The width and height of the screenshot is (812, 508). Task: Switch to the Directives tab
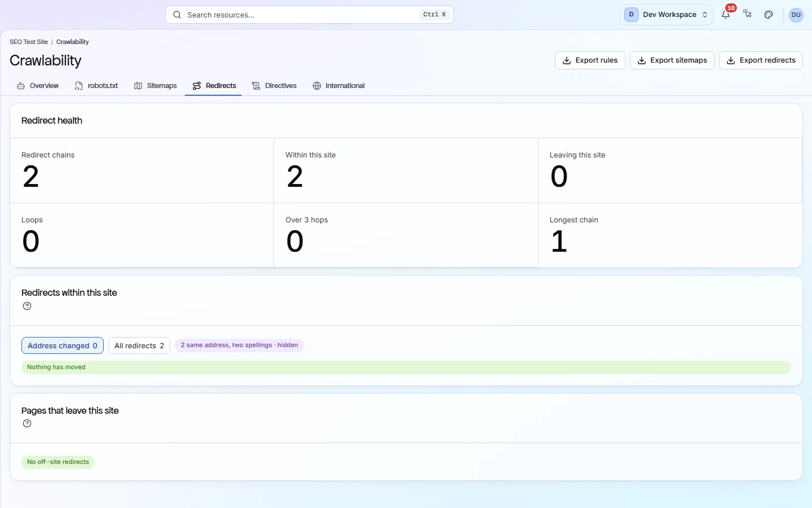275,86
